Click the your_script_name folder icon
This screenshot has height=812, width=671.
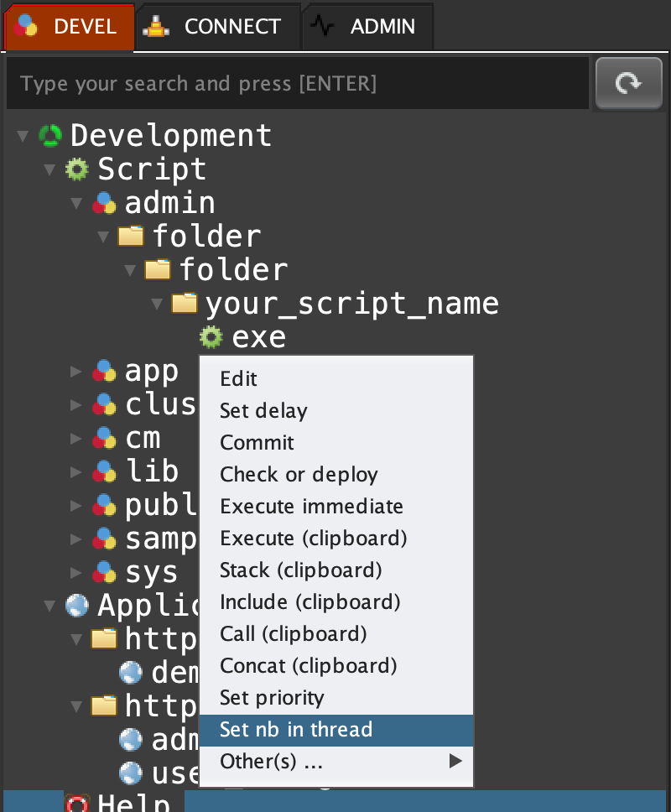click(x=185, y=303)
